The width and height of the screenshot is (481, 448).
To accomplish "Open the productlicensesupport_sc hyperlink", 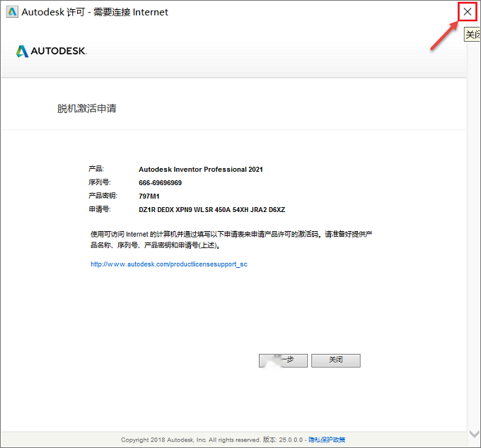I will click(169, 264).
